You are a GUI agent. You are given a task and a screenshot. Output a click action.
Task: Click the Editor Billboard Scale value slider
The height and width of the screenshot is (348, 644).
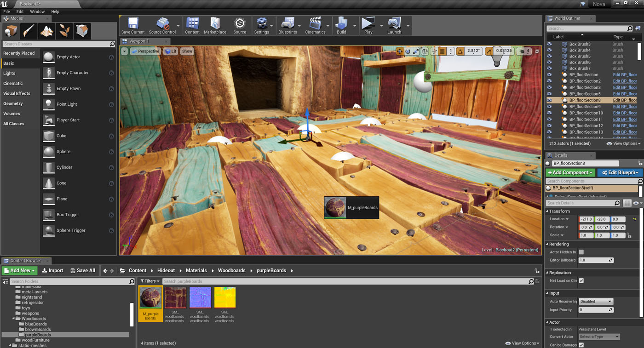[596, 260]
